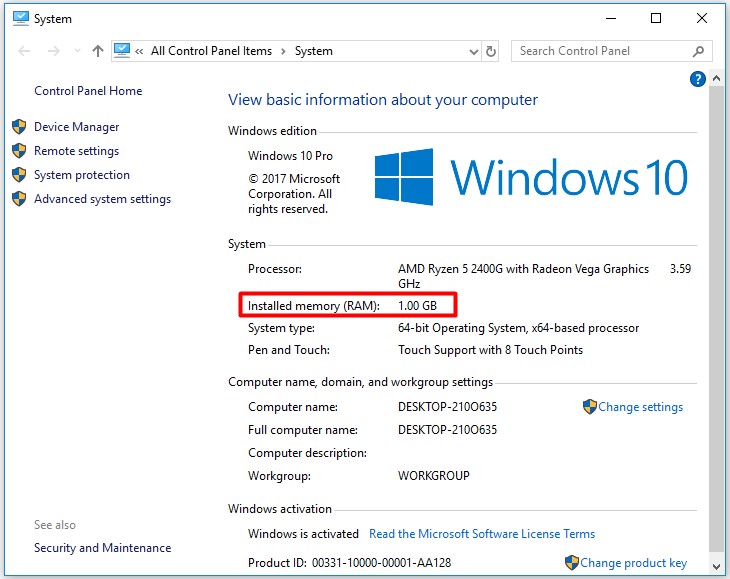Click the shield icon beside System protection
Screen dimensions: 730x579
pyautogui.click(x=19, y=175)
